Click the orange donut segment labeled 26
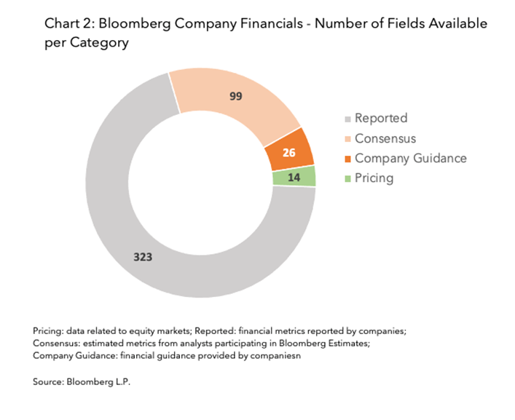This screenshot has height=420, width=515. pyautogui.click(x=291, y=151)
